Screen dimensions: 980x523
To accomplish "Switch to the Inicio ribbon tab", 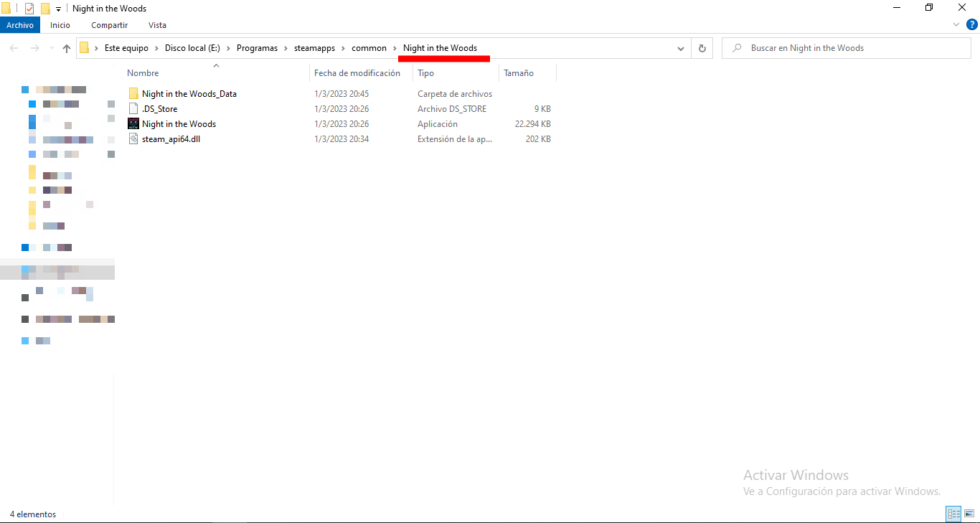I will [60, 25].
